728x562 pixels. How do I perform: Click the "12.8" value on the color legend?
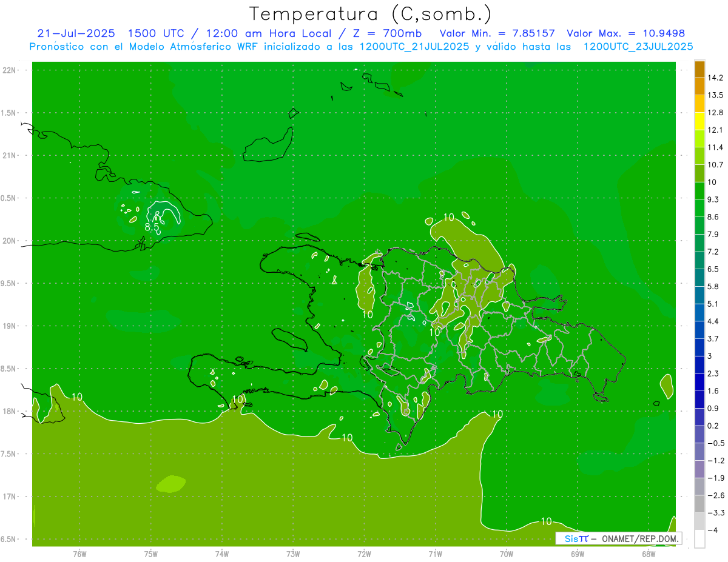coord(716,113)
